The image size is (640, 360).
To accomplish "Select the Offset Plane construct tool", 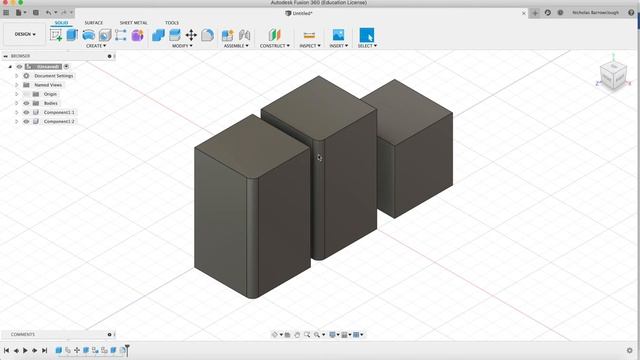I will [x=275, y=35].
